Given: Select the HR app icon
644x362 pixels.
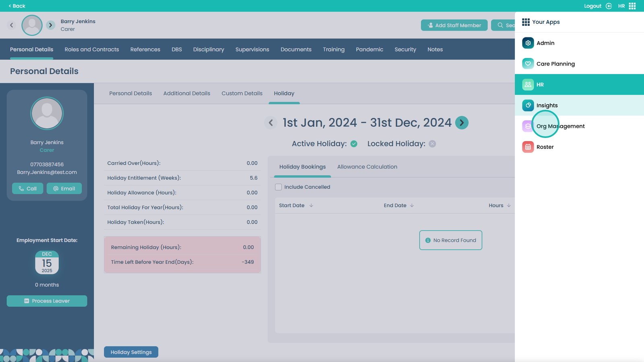Looking at the screenshot, I should (528, 85).
